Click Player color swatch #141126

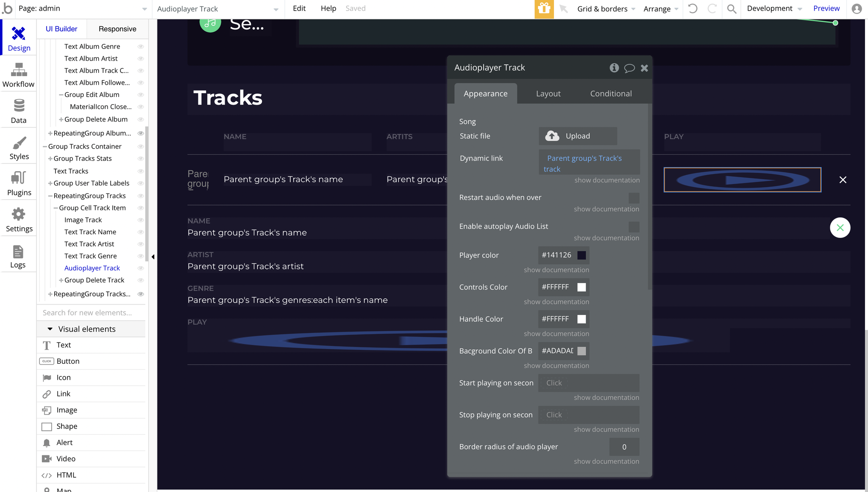click(581, 255)
